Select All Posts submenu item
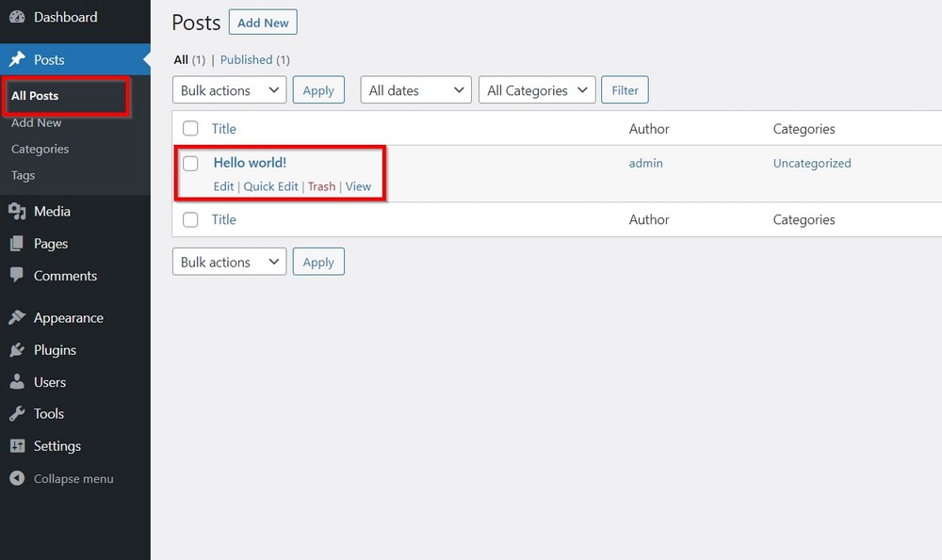Screen dimensions: 942x560 click(x=35, y=95)
